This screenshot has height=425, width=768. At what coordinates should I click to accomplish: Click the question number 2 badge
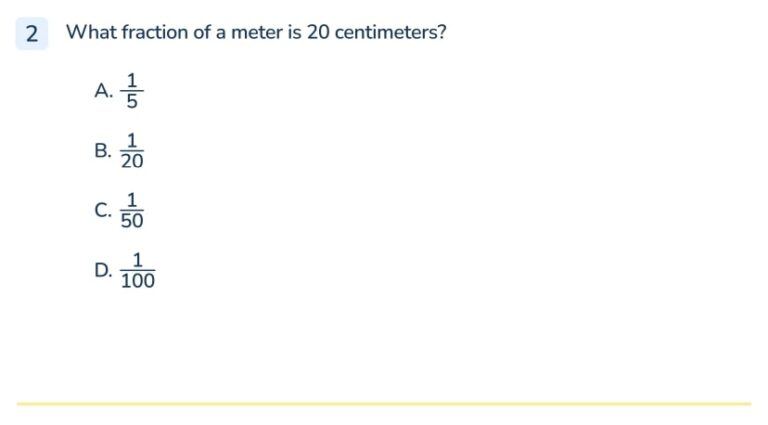[x=32, y=33]
